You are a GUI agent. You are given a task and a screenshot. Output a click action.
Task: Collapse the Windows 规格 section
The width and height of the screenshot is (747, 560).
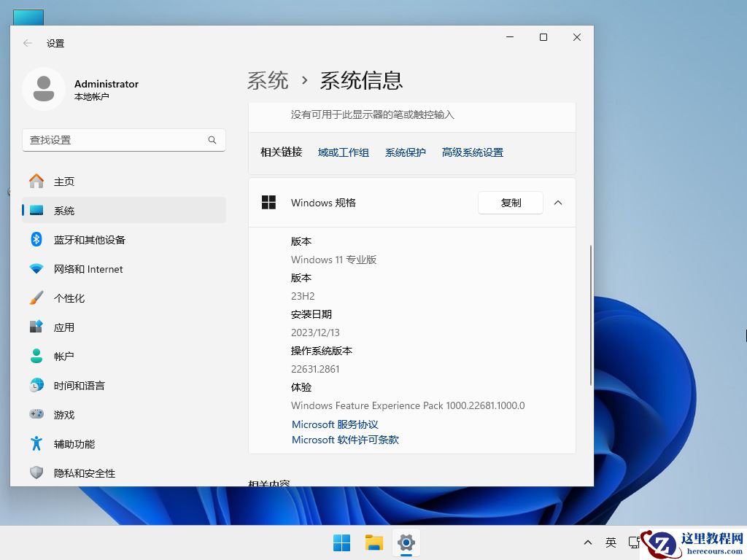(558, 203)
